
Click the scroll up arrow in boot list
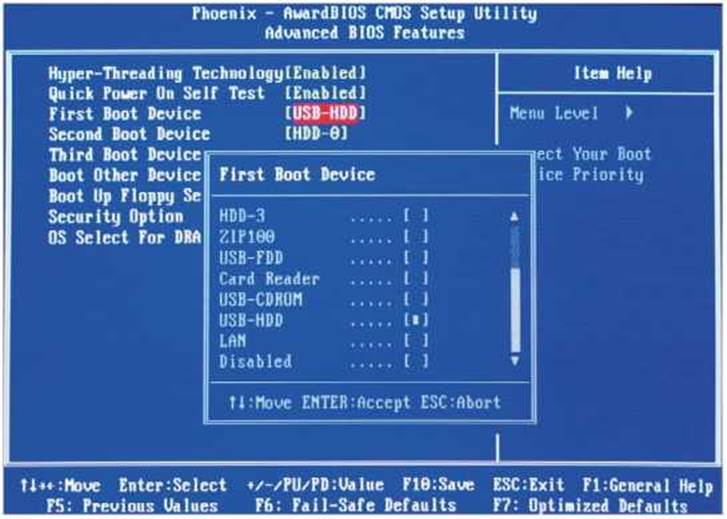[x=514, y=216]
